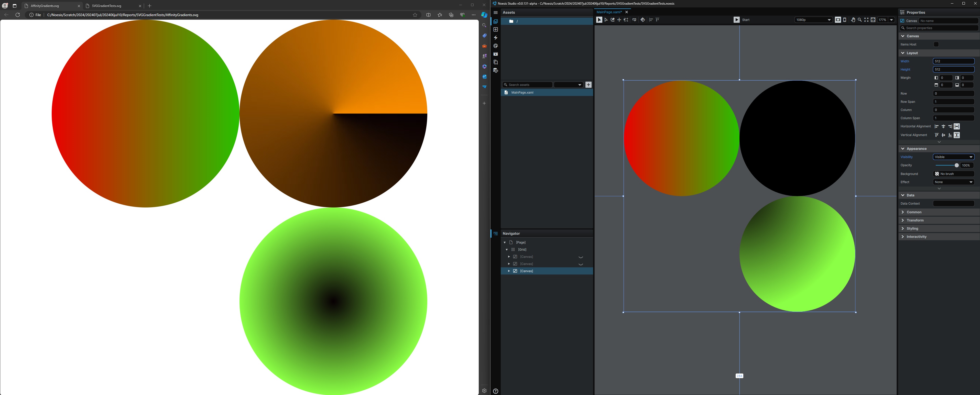Viewport: 980px width, 395px height.
Task: Click the zoom magnifier tool in canvas toolbar
Action: (x=859, y=20)
